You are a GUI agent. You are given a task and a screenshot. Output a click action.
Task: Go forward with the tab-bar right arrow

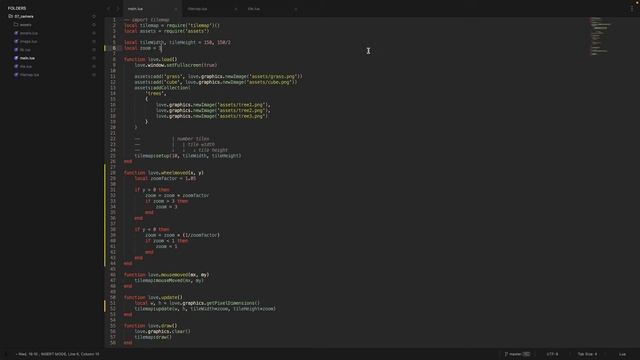pos(118,9)
